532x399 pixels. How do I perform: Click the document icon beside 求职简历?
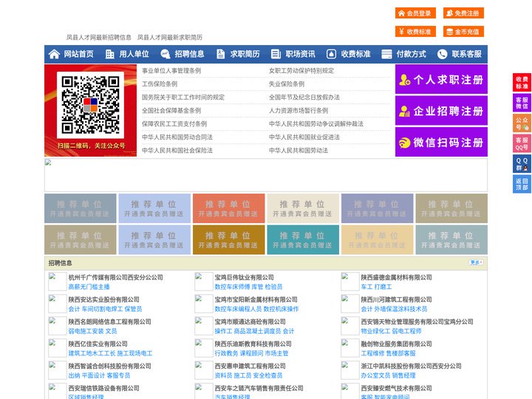[x=220, y=54]
